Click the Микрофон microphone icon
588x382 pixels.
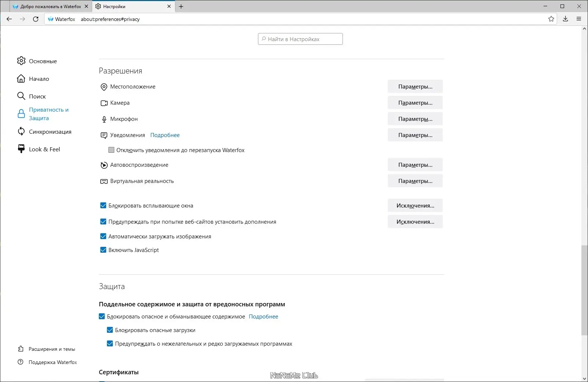(x=104, y=119)
